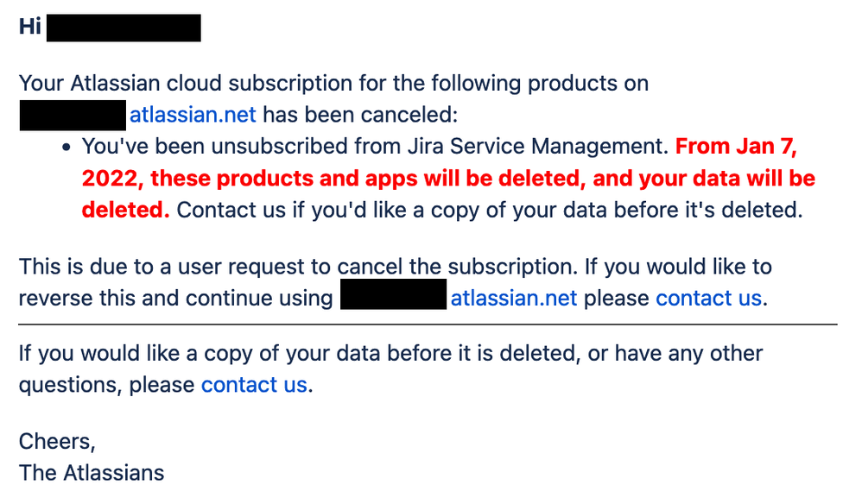Click "The Atlassians" signature

(x=92, y=473)
